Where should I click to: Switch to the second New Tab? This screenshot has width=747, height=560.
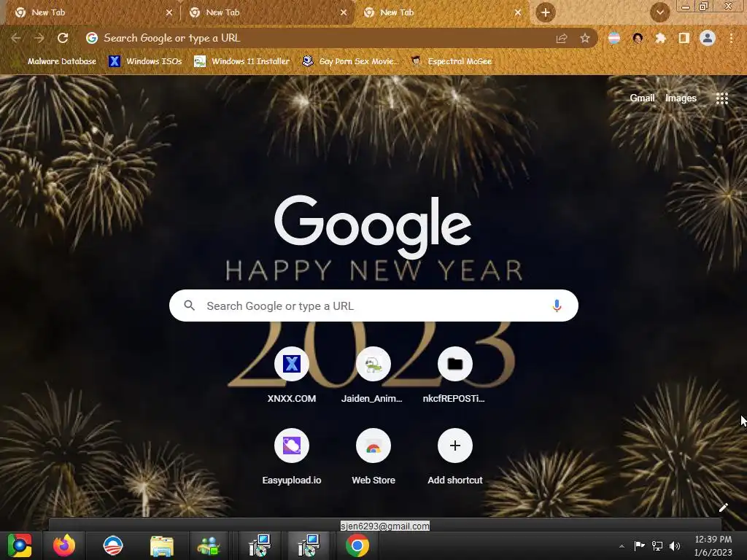pyautogui.click(x=267, y=12)
